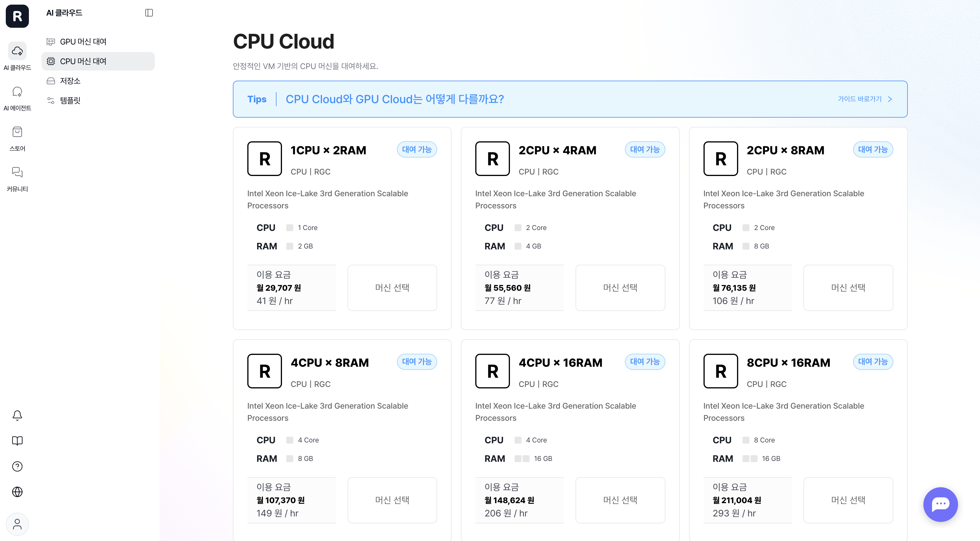
Task: Open 저장소 storage menu item
Action: [98, 81]
